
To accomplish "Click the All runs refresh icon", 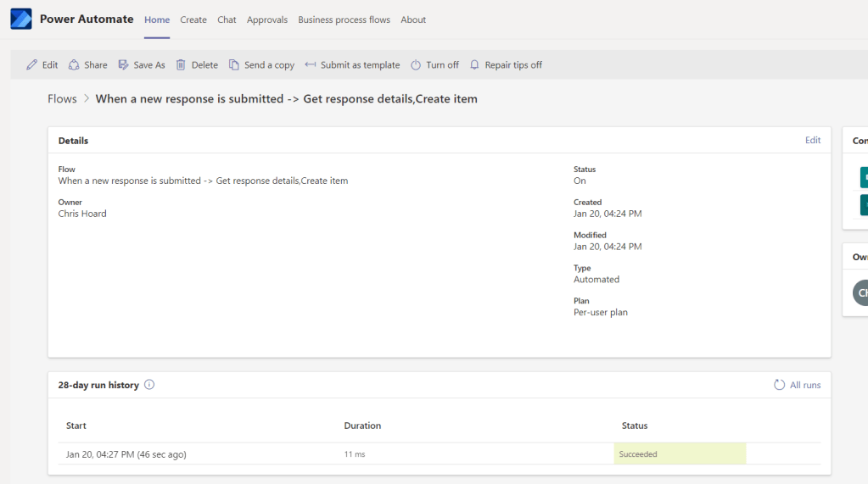I will (x=779, y=385).
